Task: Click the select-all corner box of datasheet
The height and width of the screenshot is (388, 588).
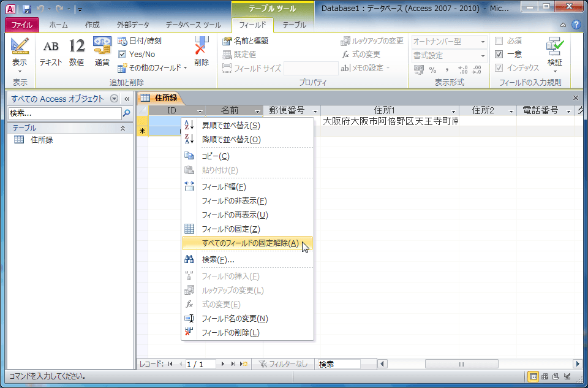Action: coord(143,111)
